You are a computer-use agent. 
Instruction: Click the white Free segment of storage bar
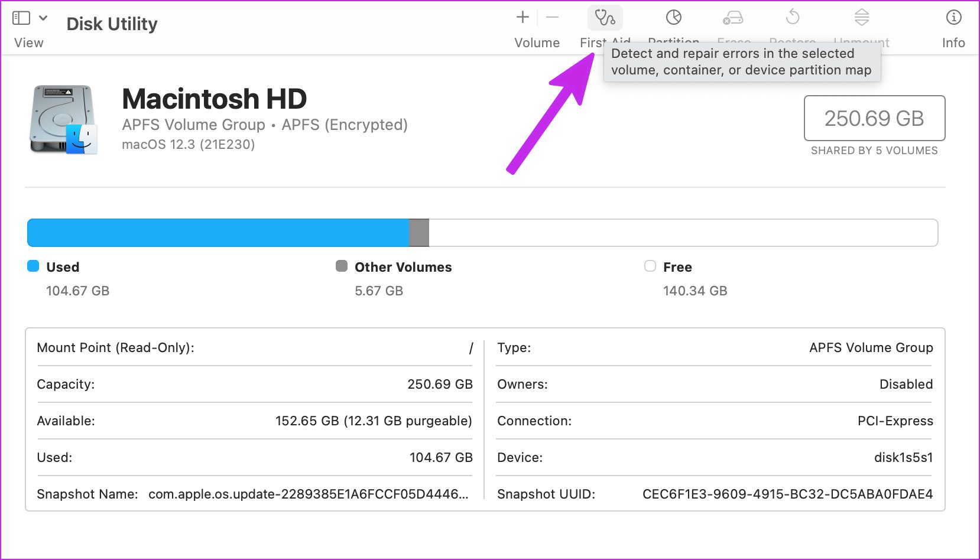[683, 233]
